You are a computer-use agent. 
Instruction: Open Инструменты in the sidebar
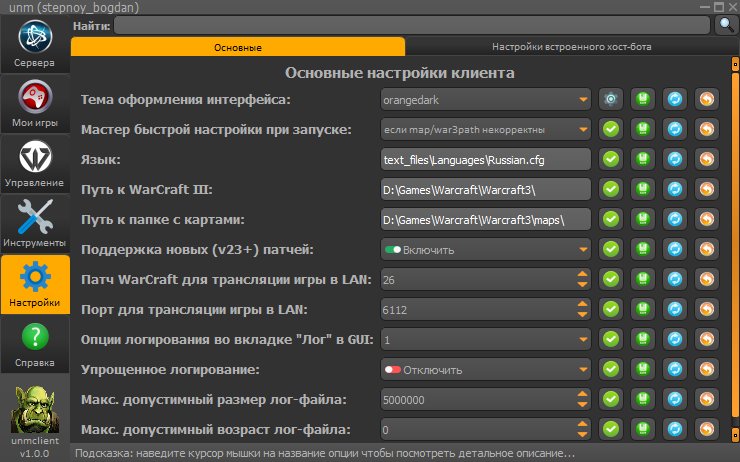(35, 224)
